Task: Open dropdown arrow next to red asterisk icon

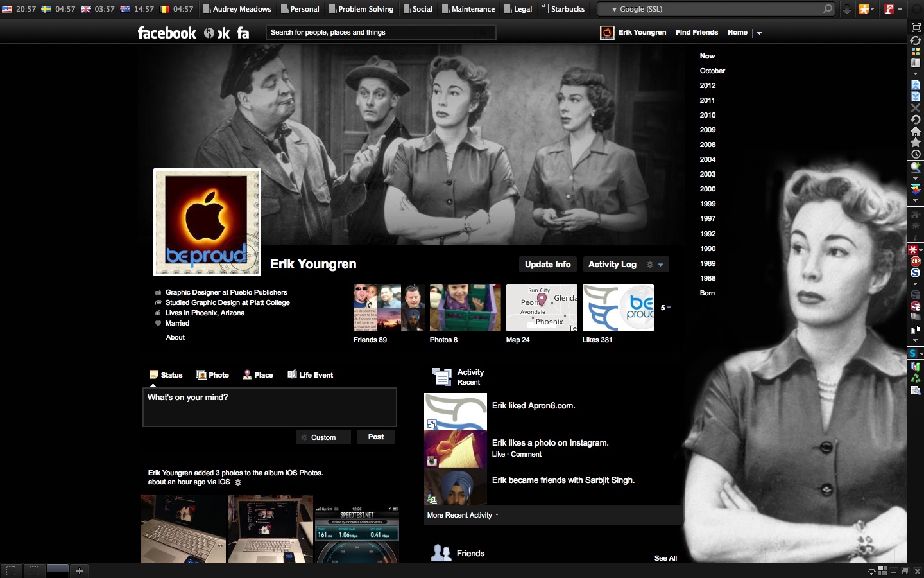Action: point(921,249)
